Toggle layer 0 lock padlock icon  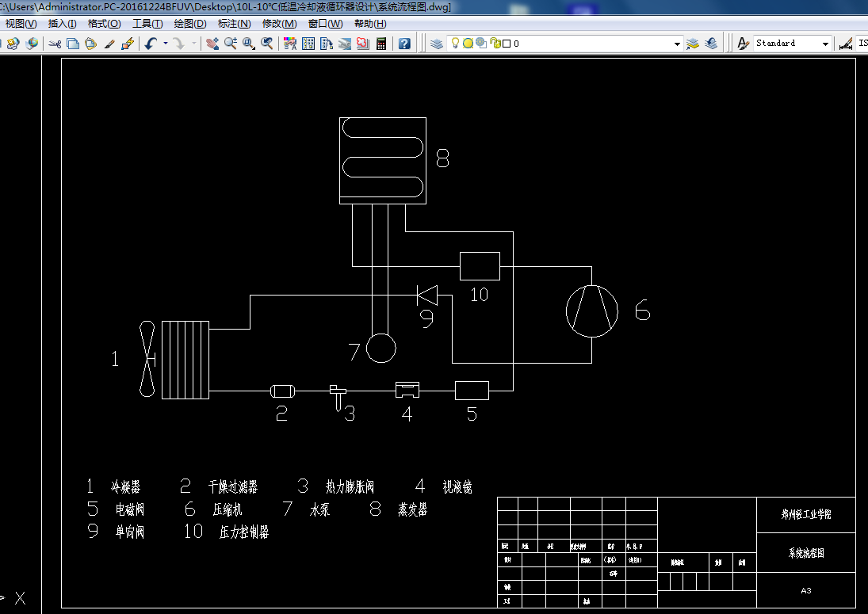click(495, 43)
